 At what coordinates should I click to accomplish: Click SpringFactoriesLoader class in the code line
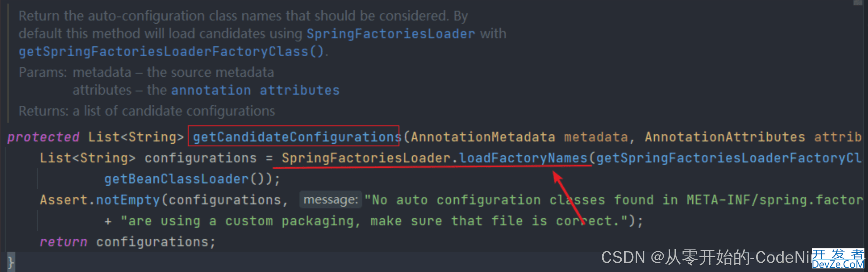(366, 158)
